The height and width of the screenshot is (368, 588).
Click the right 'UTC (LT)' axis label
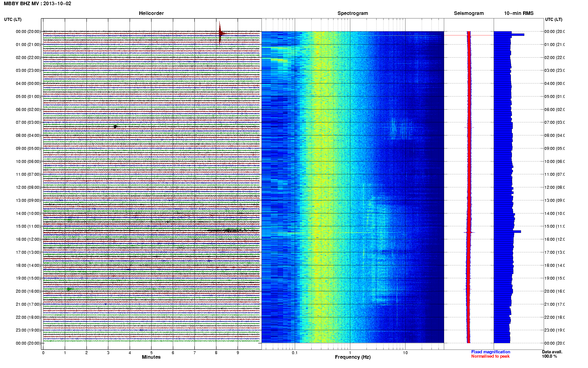[553, 19]
